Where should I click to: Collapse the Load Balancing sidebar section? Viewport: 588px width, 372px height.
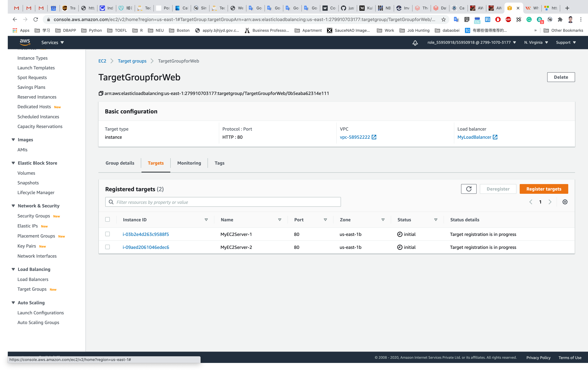(x=13, y=269)
